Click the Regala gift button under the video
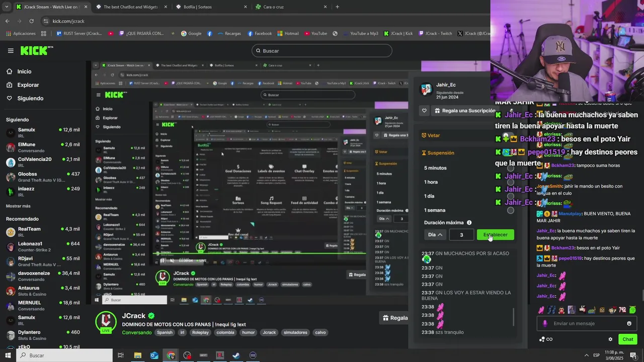This screenshot has height=362, width=644. click(x=394, y=318)
